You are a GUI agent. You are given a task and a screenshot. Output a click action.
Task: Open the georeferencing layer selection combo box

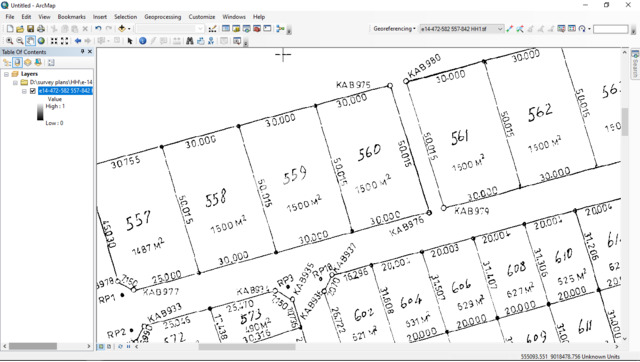point(461,29)
